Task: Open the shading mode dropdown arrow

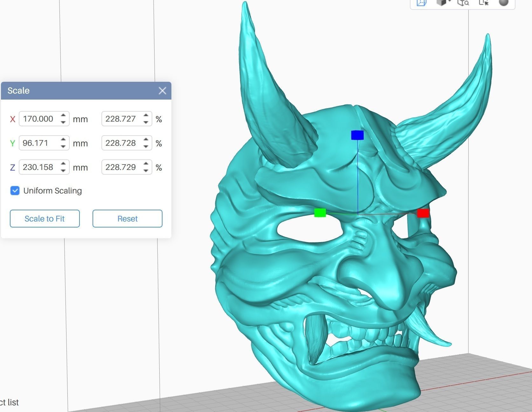Action: [x=450, y=2]
